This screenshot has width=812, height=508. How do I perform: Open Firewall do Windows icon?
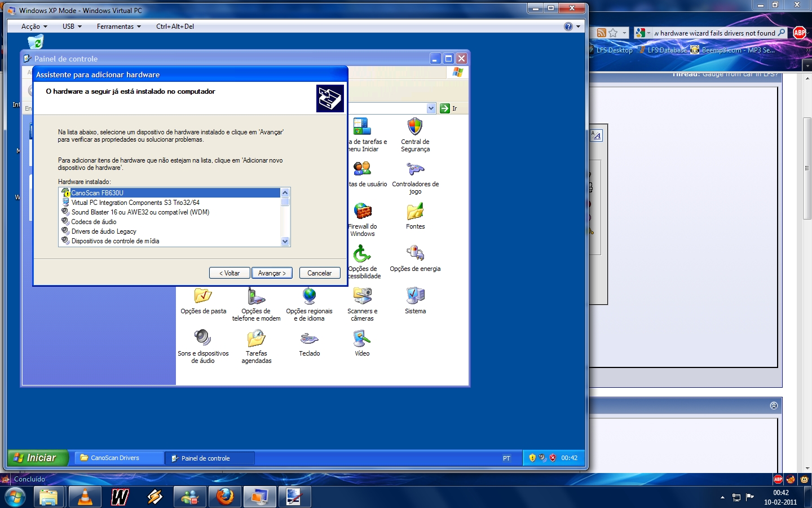pos(363,219)
